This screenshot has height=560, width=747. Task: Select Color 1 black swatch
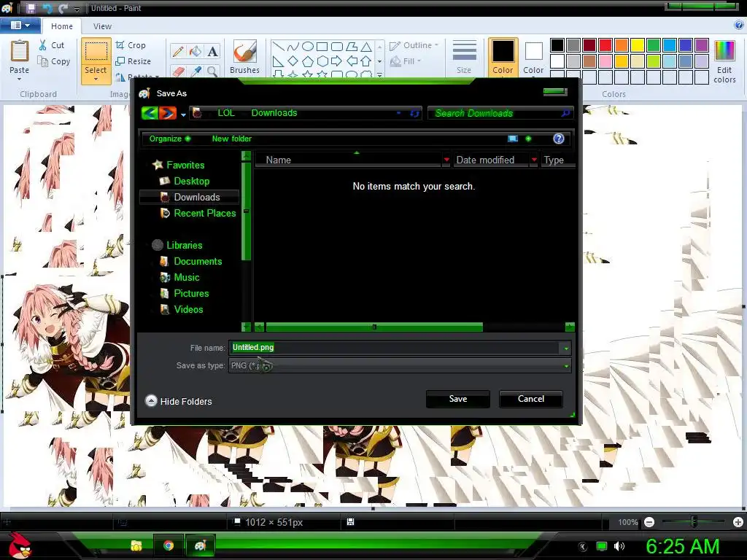pyautogui.click(x=503, y=57)
